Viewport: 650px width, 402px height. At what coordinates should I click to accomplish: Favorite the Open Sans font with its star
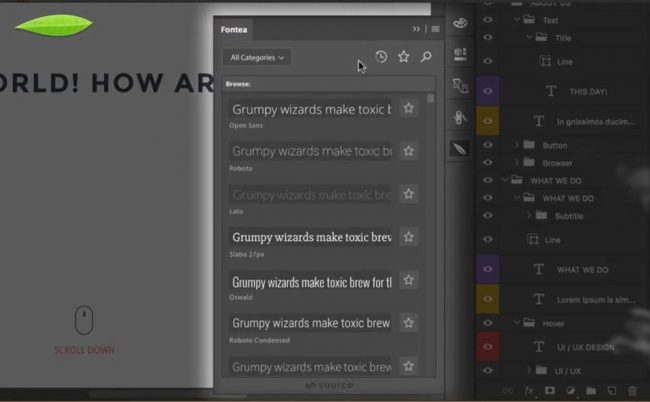click(409, 109)
